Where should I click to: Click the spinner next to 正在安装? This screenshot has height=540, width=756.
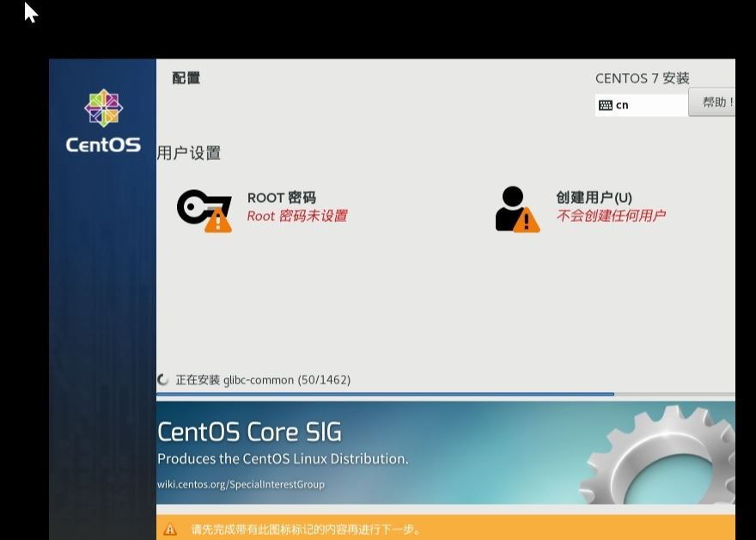163,380
